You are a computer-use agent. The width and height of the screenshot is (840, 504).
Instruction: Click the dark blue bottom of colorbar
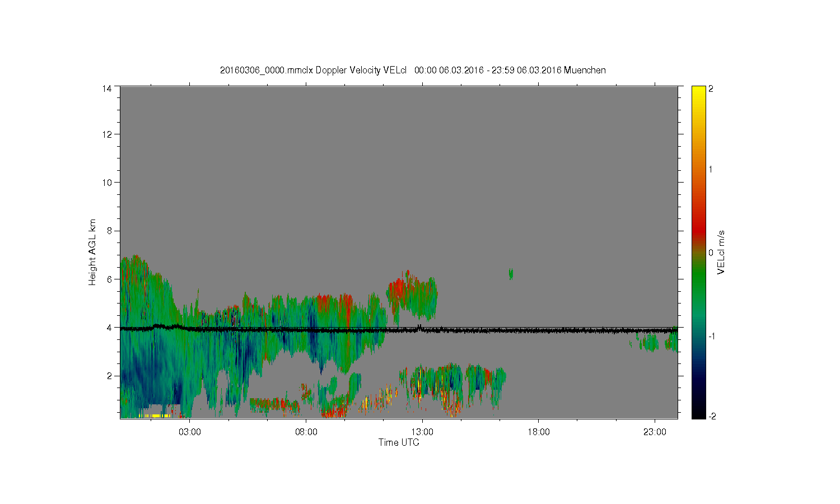click(698, 386)
